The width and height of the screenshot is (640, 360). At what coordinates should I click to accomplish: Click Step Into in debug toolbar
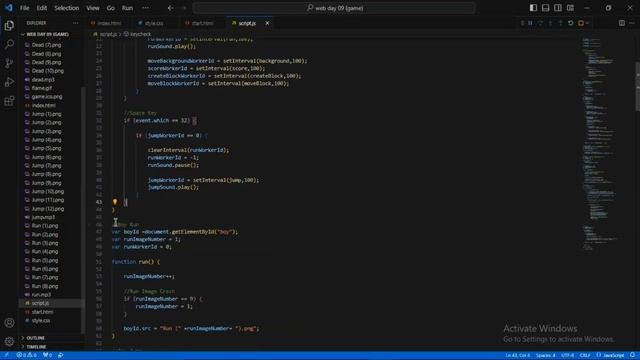(x=550, y=23)
